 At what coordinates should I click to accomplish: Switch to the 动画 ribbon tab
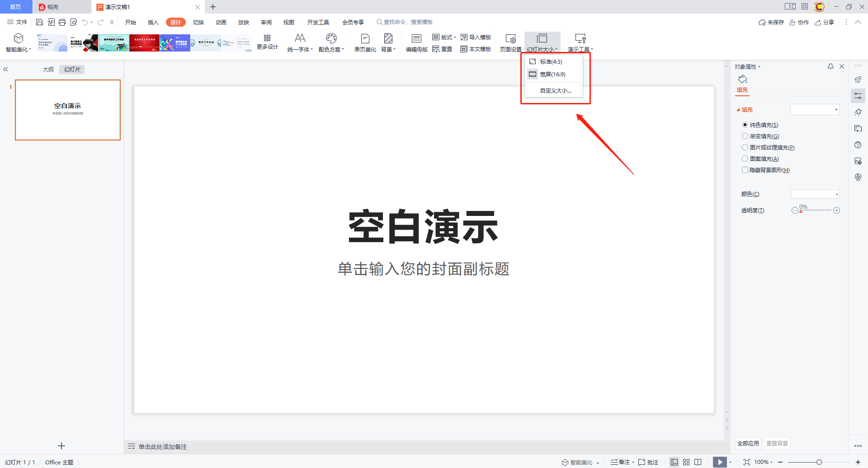click(x=221, y=22)
